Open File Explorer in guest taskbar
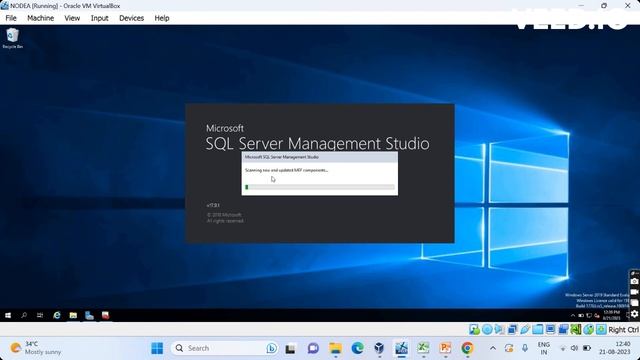640x360 pixels. (x=73, y=315)
